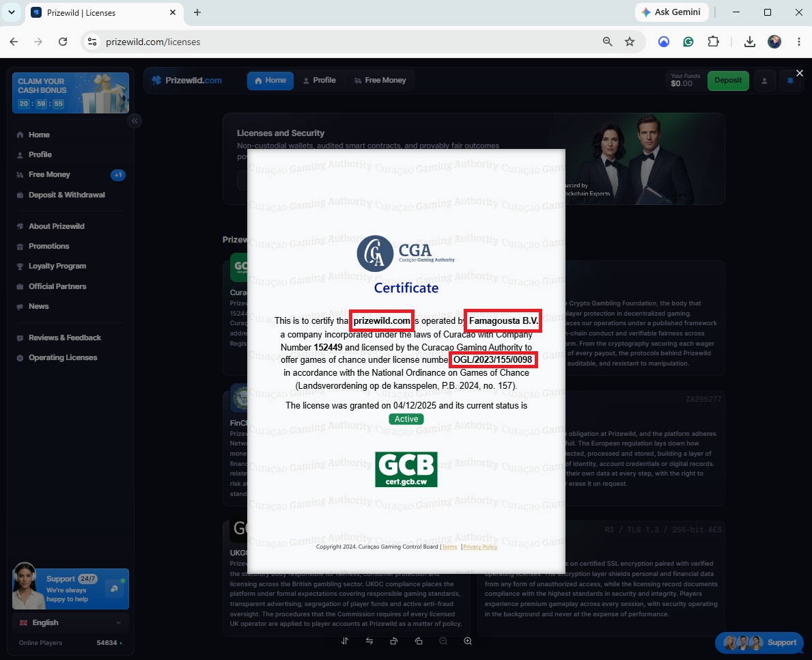
Task: Open About Prizewild page
Action: [x=56, y=226]
